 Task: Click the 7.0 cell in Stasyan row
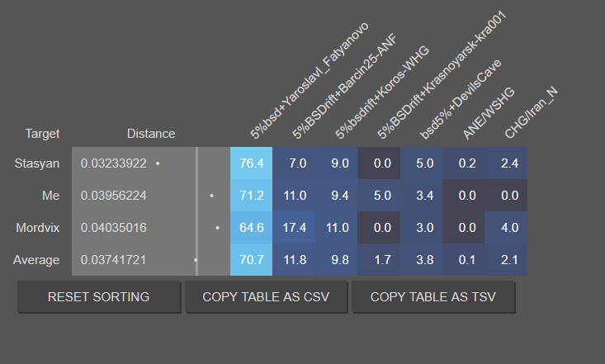coord(294,163)
